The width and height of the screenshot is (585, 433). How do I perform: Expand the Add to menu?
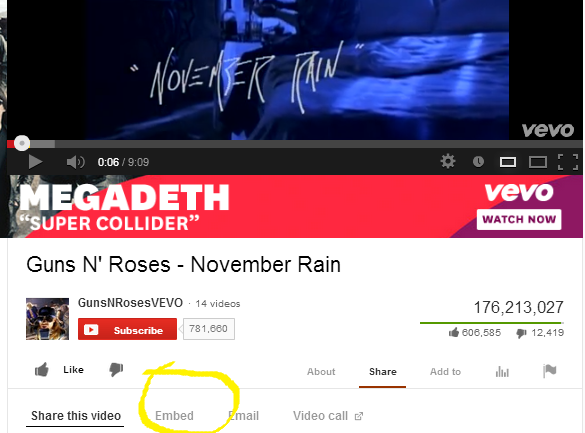coord(445,372)
